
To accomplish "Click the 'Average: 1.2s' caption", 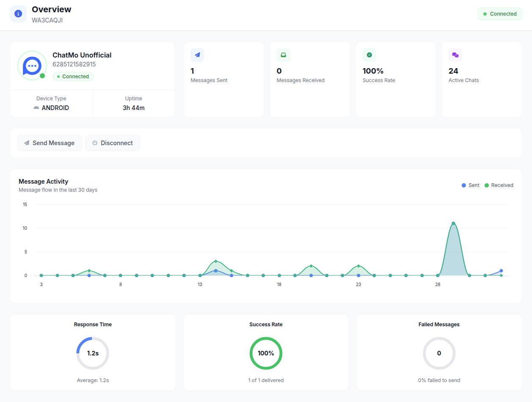I will tap(93, 380).
